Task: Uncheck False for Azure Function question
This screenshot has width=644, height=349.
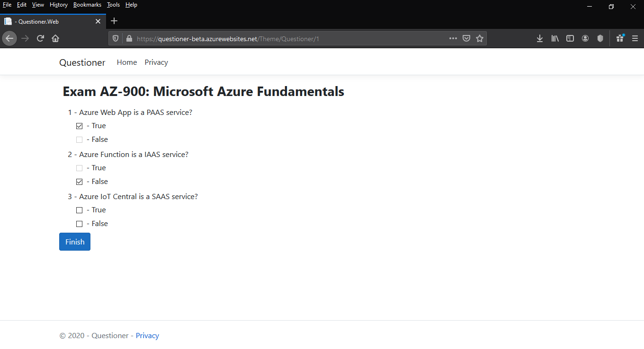Action: pos(79,182)
